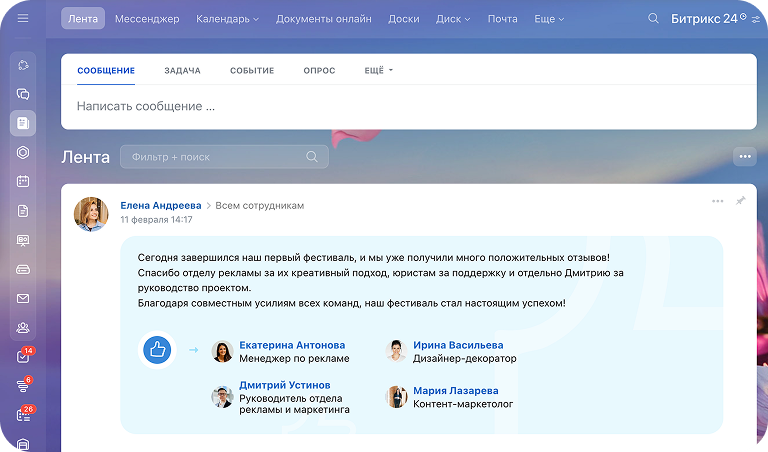Viewport: 768px width, 452px height.
Task: Open the ЕЩЁ dropdown in the post composer
Action: (x=379, y=71)
